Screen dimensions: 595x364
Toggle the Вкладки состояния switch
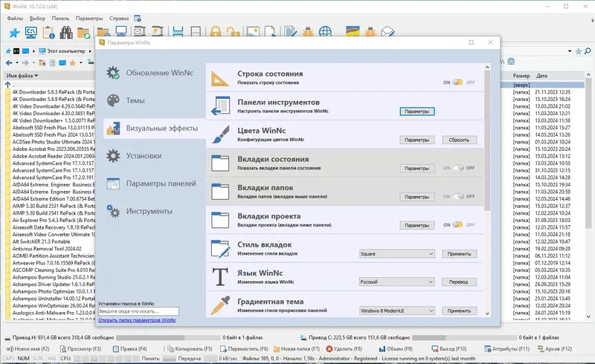[x=458, y=168]
